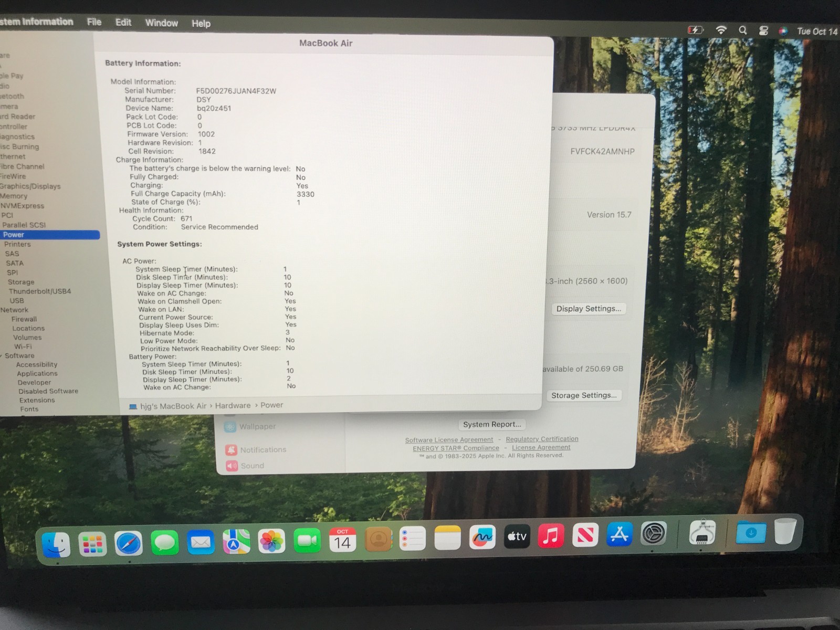Image resolution: width=840 pixels, height=630 pixels.
Task: Open Launchpad in the Dock
Action: (92, 544)
